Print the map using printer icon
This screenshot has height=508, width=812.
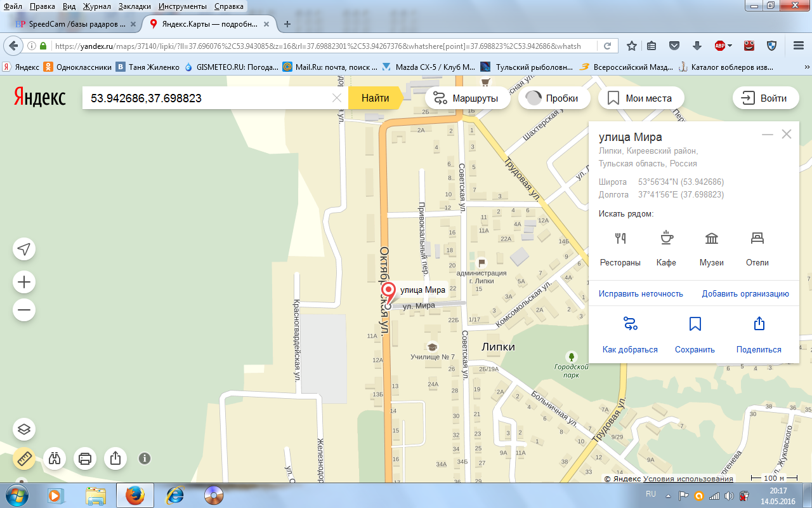86,458
